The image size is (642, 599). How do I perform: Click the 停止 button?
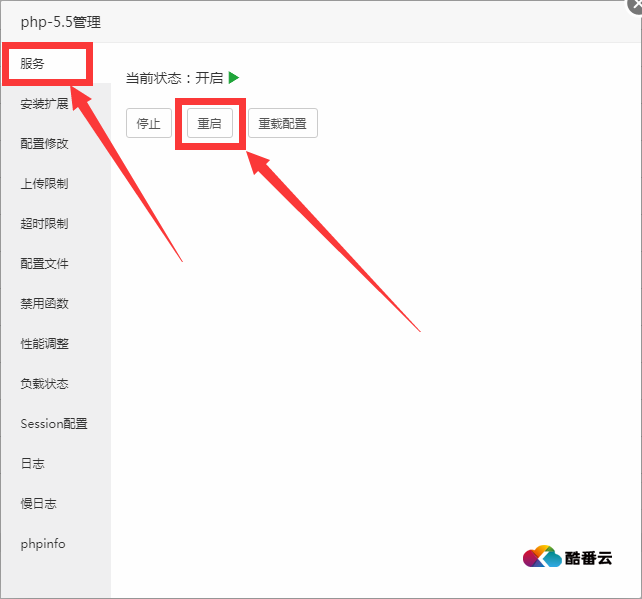[148, 124]
